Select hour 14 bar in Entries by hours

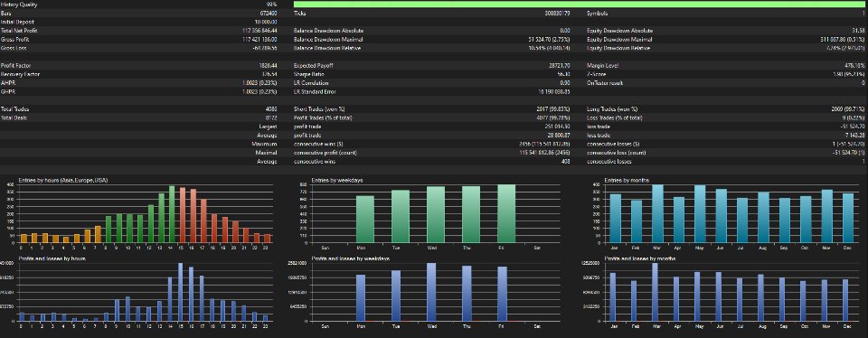point(172,214)
